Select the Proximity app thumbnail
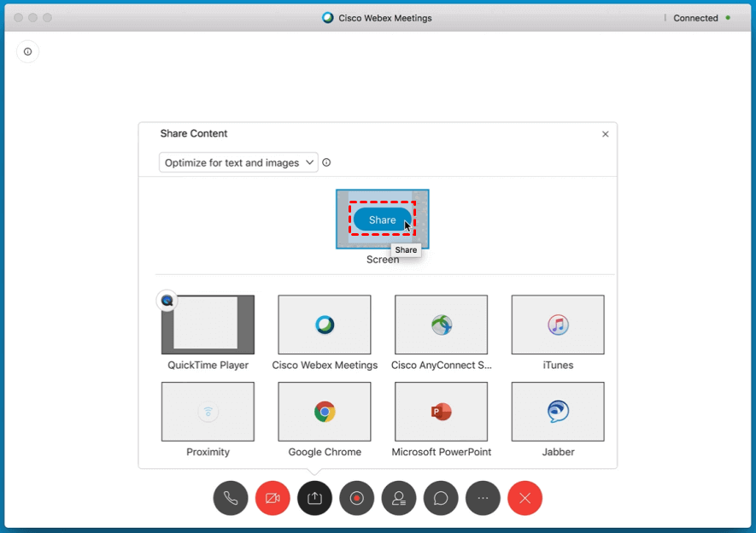Image resolution: width=756 pixels, height=533 pixels. 208,412
